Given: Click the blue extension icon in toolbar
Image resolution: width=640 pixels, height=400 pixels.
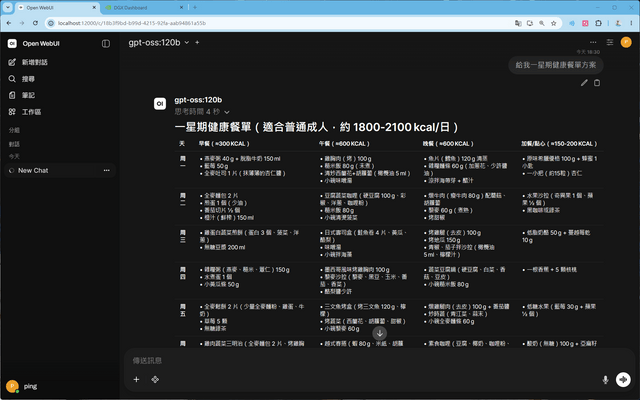Looking at the screenshot, I should tap(572, 23).
